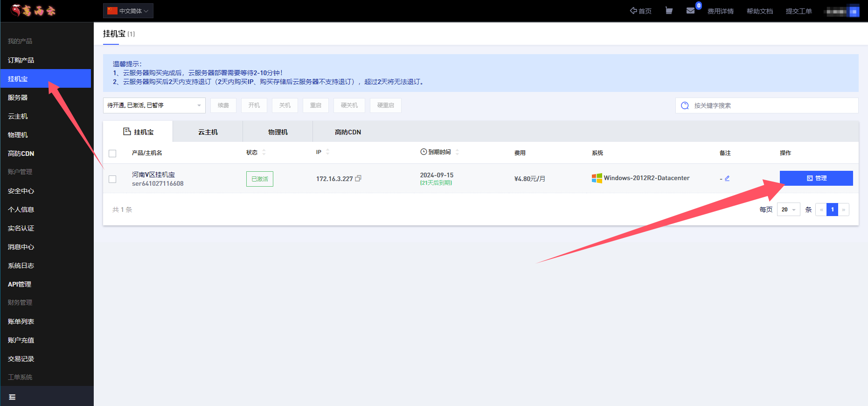Open API管理 in sidebar
868x406 pixels.
(20, 284)
